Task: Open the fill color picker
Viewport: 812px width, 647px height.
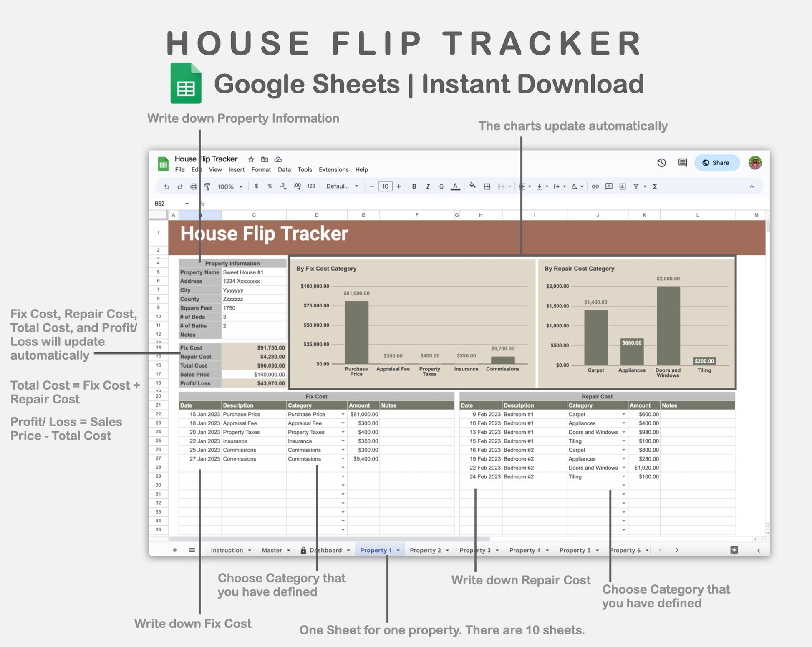Action: click(x=472, y=186)
